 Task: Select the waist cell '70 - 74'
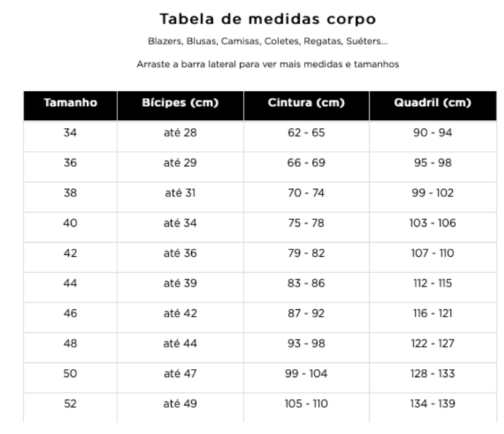coord(306,193)
